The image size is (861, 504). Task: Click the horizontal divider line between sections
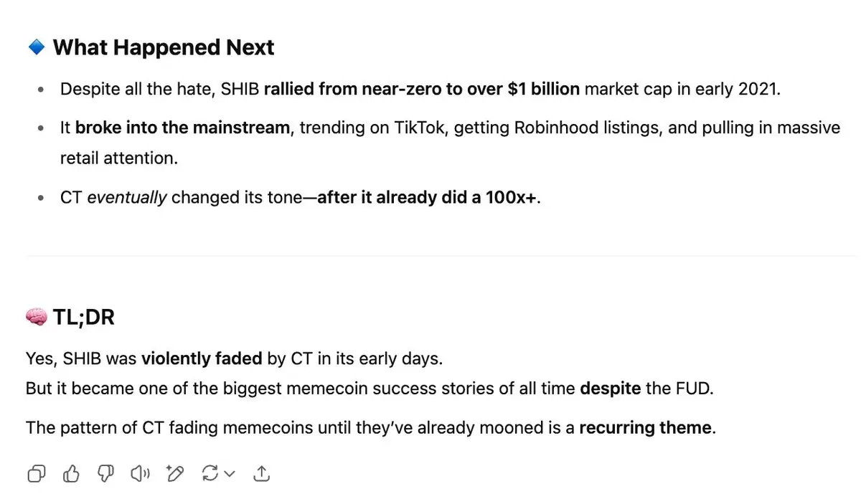point(441,255)
